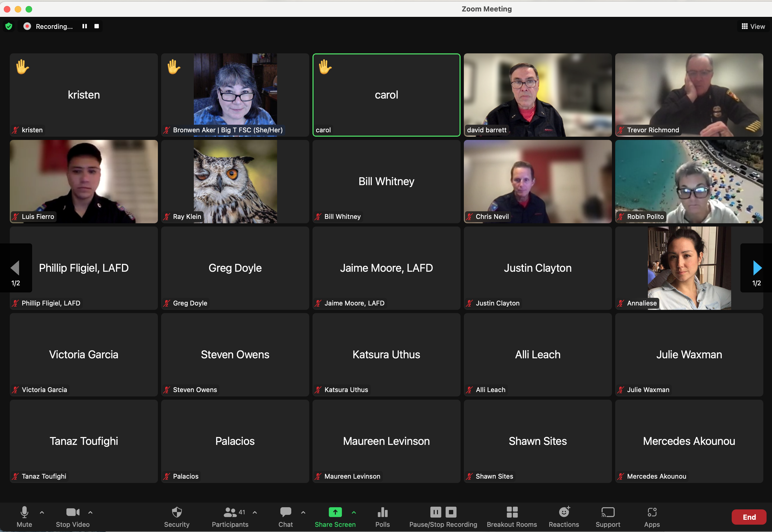The width and height of the screenshot is (772, 532).
Task: Click the 'Victoria Garcia' name label
Action: point(44,390)
